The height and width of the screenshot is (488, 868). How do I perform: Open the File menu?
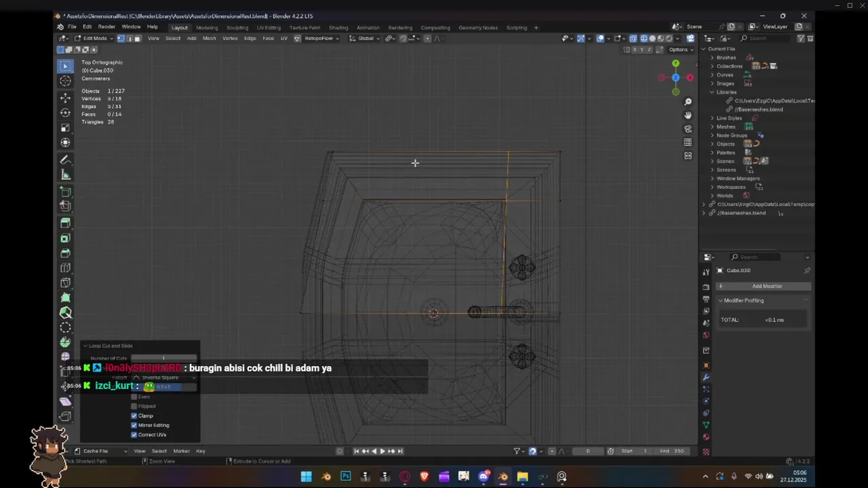72,27
